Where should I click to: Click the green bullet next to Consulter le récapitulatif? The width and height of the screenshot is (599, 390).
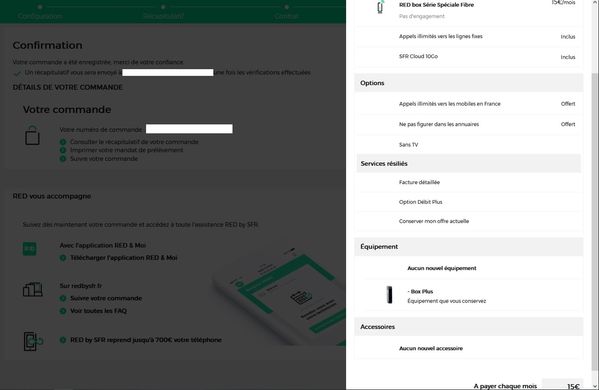[63, 142]
